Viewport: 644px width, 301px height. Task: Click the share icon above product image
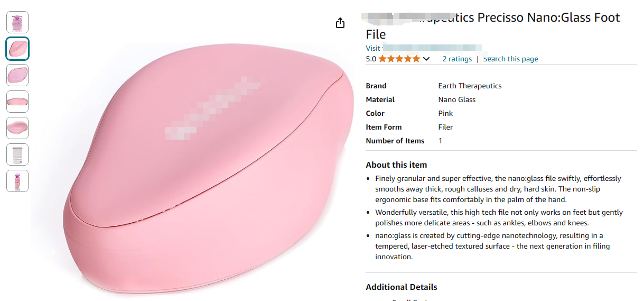click(340, 23)
